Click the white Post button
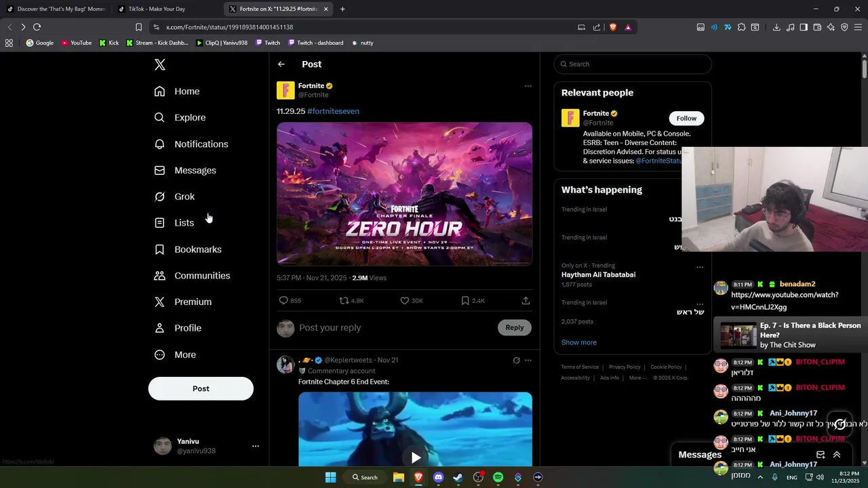Viewport: 868px width, 488px height. pyautogui.click(x=201, y=388)
